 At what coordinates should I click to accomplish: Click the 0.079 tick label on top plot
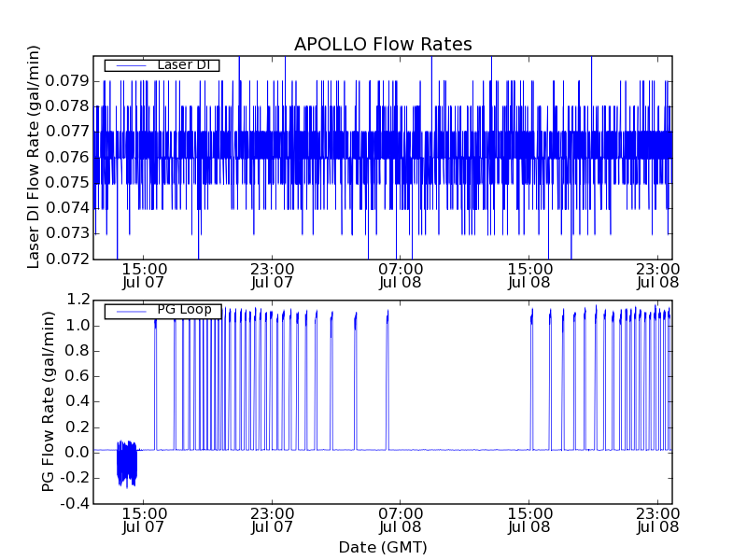(x=67, y=81)
